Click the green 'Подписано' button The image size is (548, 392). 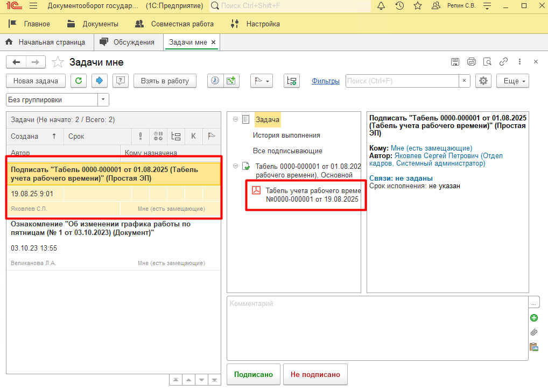pos(253,374)
